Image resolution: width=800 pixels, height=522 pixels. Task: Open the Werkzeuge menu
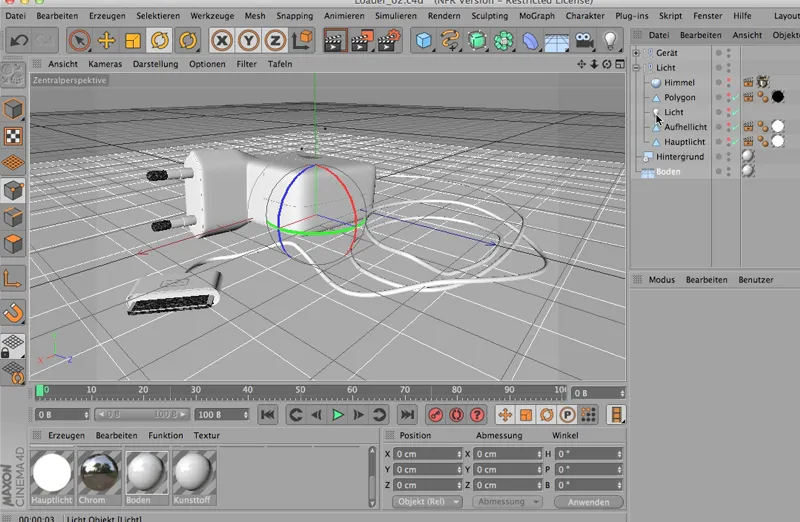212,16
